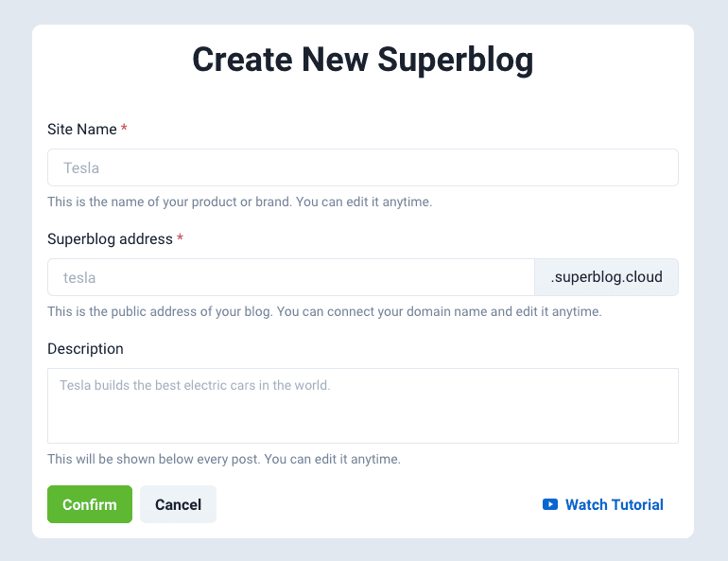Click the Create New Superblog heading
The height and width of the screenshot is (561, 728).
click(x=362, y=59)
